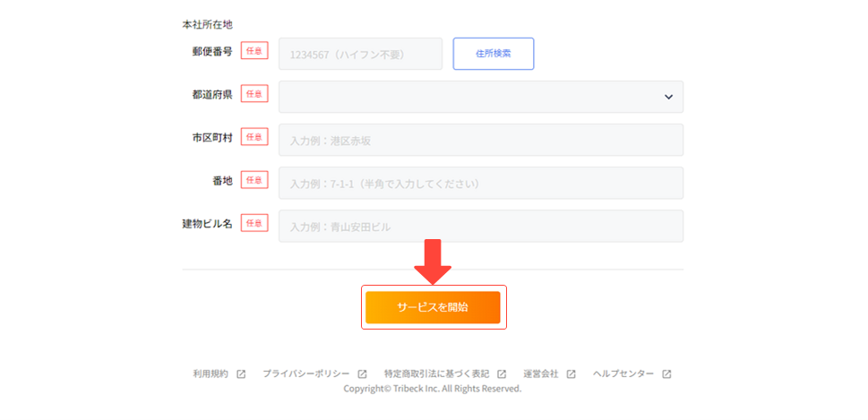
Task: Click external-link icon beside 利用規約
Action: pyautogui.click(x=241, y=374)
